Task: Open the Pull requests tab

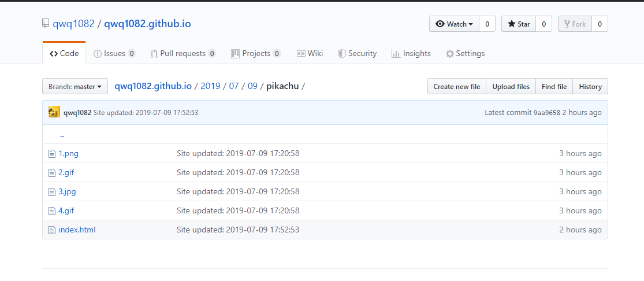Action: tap(183, 54)
